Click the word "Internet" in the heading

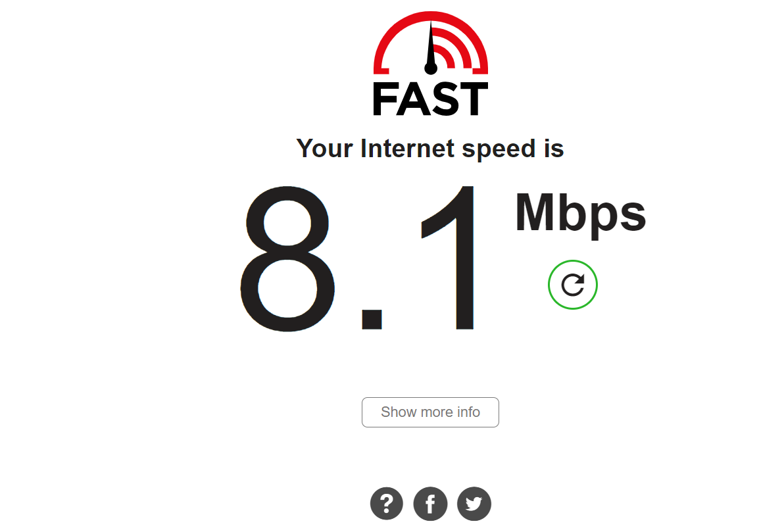[408, 148]
